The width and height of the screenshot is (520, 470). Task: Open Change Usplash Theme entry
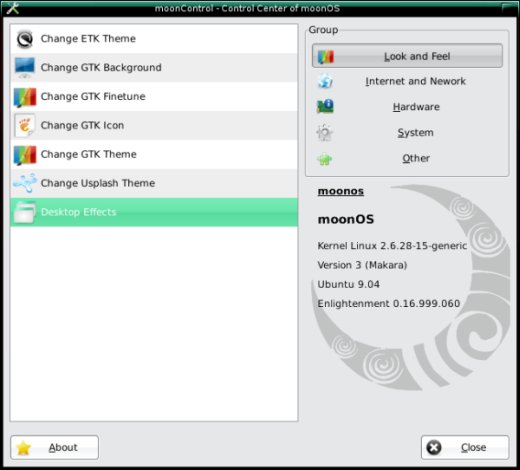(154, 183)
